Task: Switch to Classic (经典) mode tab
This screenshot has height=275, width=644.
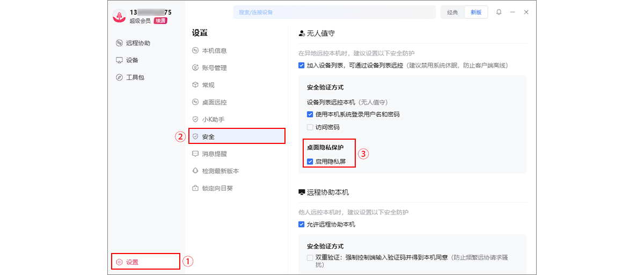Action: (452, 12)
